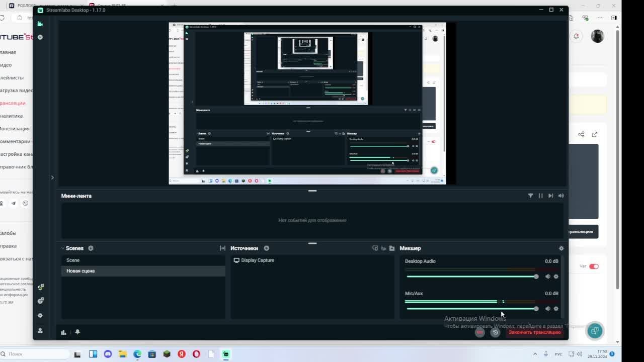Click Rutube notification bell icon
Image resolution: width=644 pixels, height=362 pixels.
(x=576, y=36)
